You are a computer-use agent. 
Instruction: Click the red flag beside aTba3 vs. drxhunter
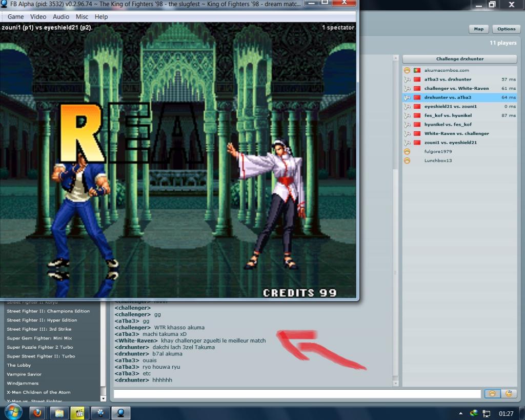point(417,79)
